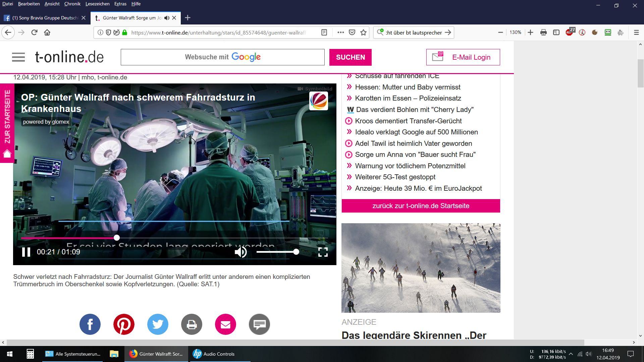Open page actions three-dot menu

coord(340,33)
